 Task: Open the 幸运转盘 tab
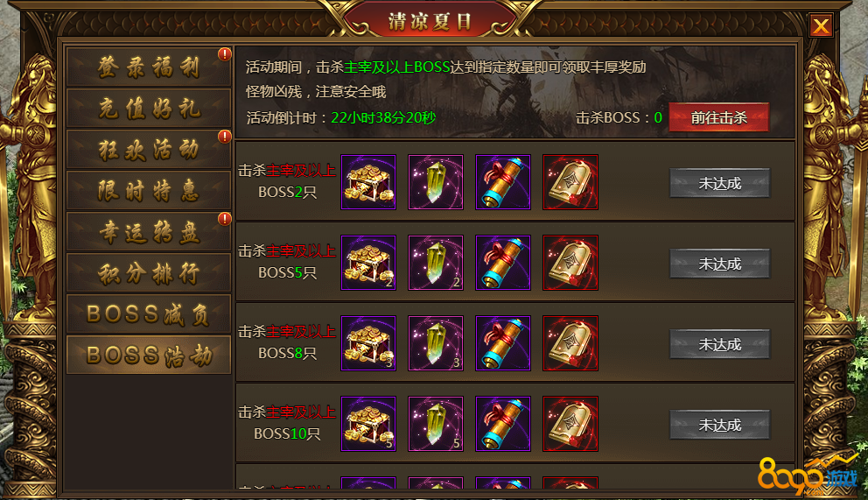point(149,231)
